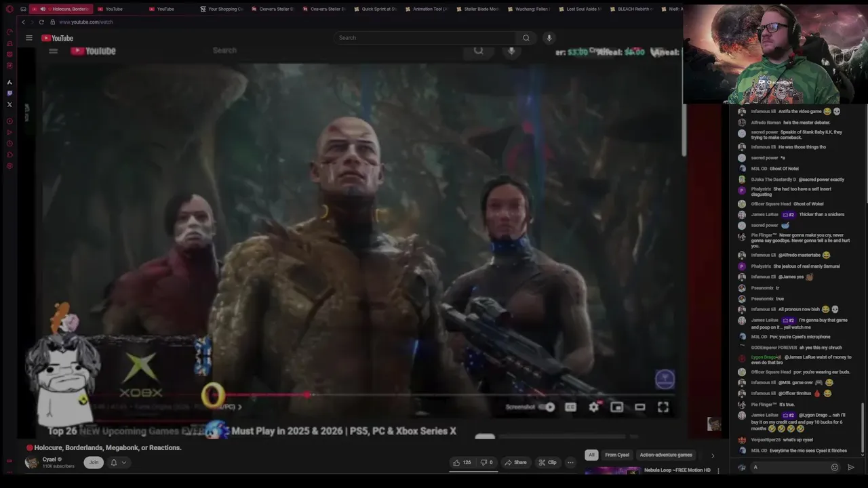Open the notification bell dropdown

[x=118, y=462]
